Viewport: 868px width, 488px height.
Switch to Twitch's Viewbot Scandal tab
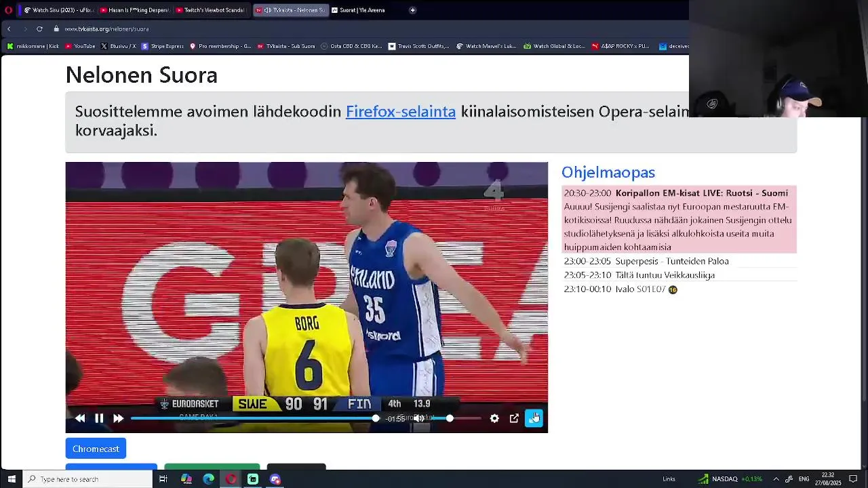pyautogui.click(x=210, y=10)
